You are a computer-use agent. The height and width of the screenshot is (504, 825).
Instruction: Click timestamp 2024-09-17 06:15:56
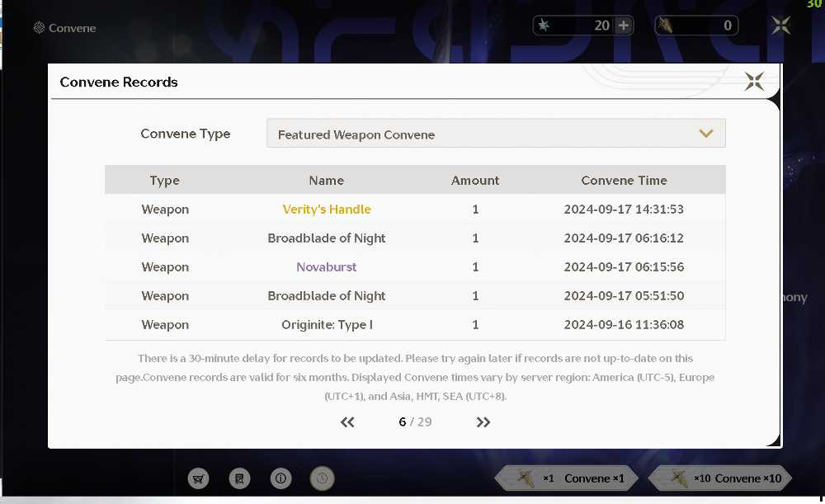click(x=624, y=266)
